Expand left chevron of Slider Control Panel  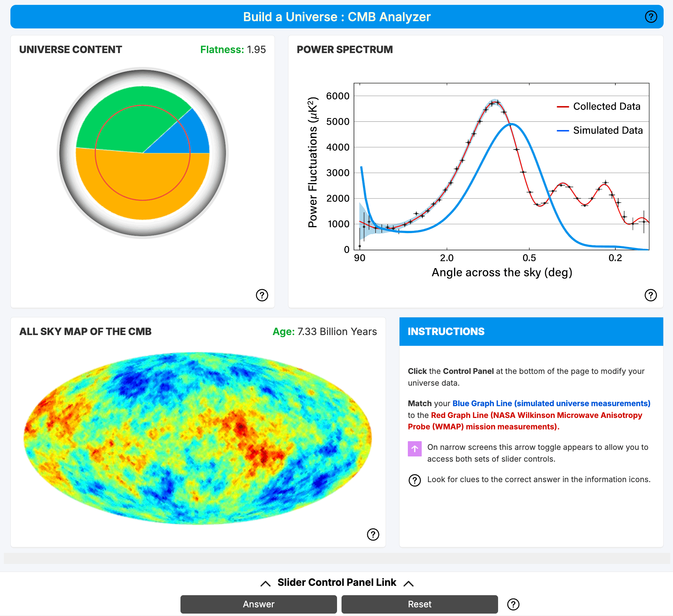266,583
